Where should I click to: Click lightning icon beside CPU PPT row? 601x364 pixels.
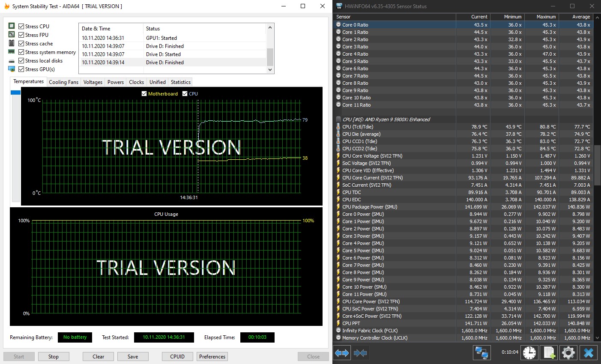click(338, 323)
